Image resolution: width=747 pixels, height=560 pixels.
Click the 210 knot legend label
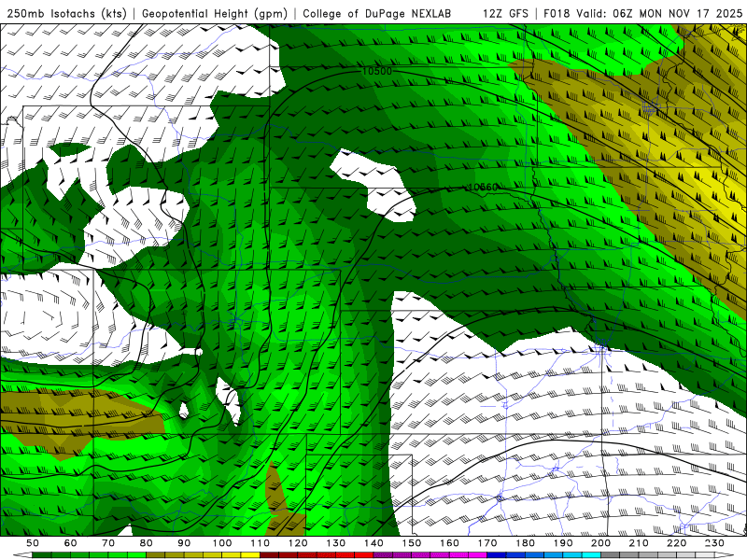pos(639,543)
